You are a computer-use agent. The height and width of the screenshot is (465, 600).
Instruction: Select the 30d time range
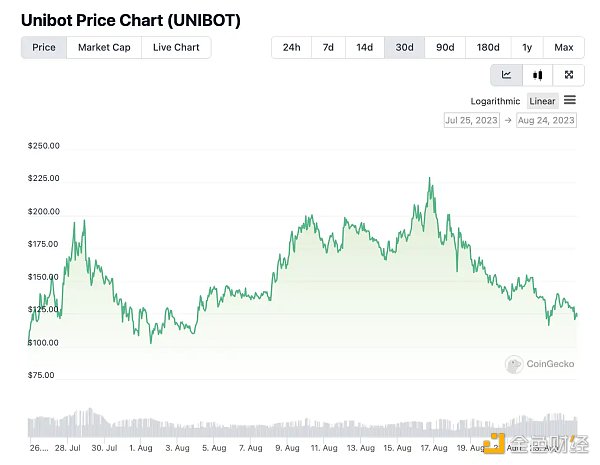point(404,47)
